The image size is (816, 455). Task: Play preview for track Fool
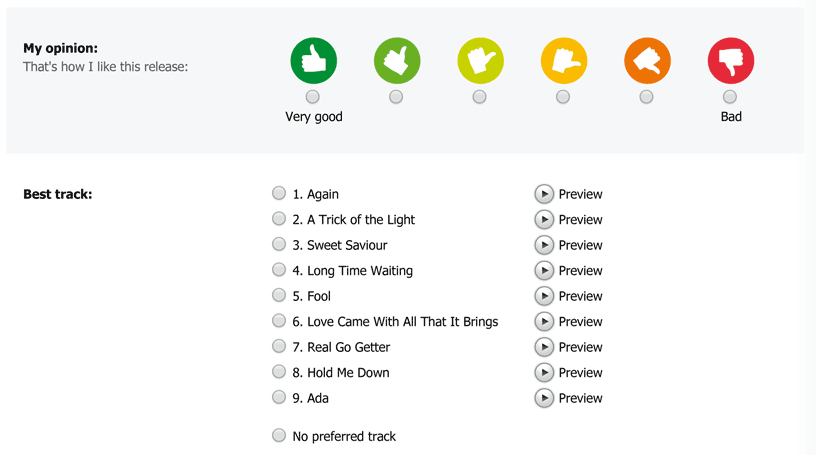click(544, 296)
